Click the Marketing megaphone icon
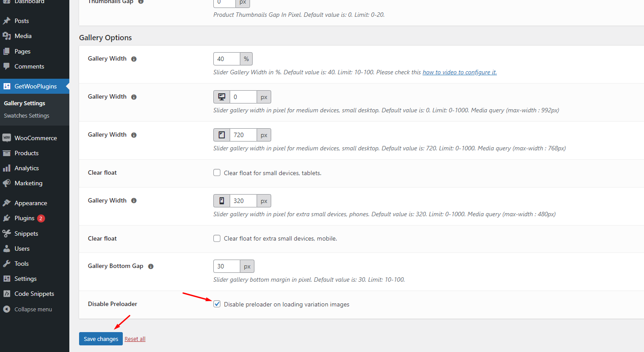The width and height of the screenshot is (644, 352). pyautogui.click(x=7, y=183)
